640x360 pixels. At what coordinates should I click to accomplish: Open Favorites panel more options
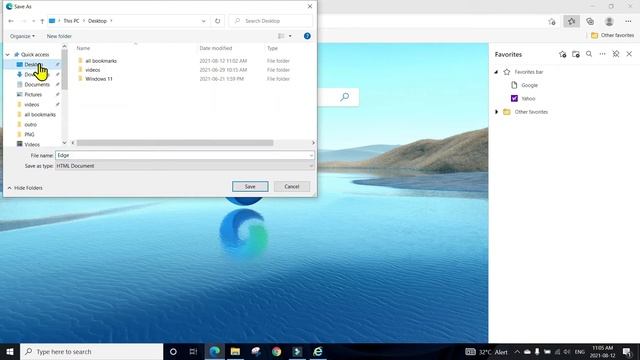[x=602, y=54]
